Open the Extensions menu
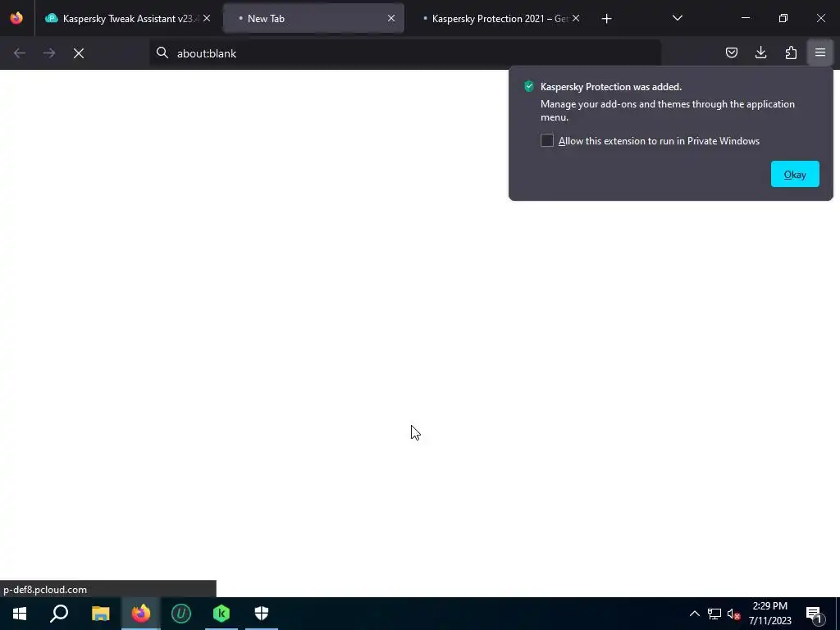 click(x=791, y=52)
